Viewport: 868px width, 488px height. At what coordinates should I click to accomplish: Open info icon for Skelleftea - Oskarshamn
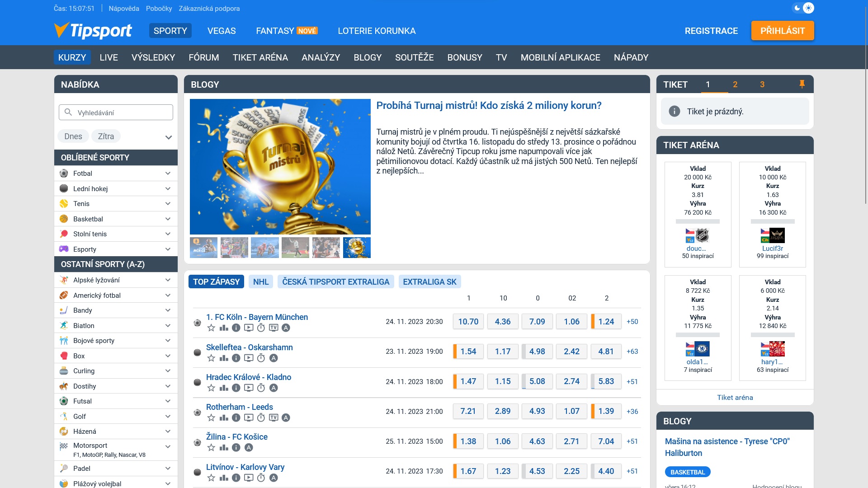coord(236,358)
